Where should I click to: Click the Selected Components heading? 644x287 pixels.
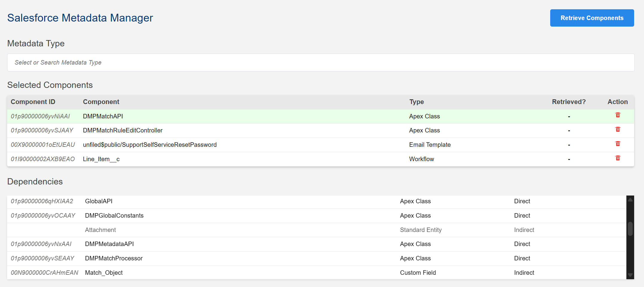(50, 85)
